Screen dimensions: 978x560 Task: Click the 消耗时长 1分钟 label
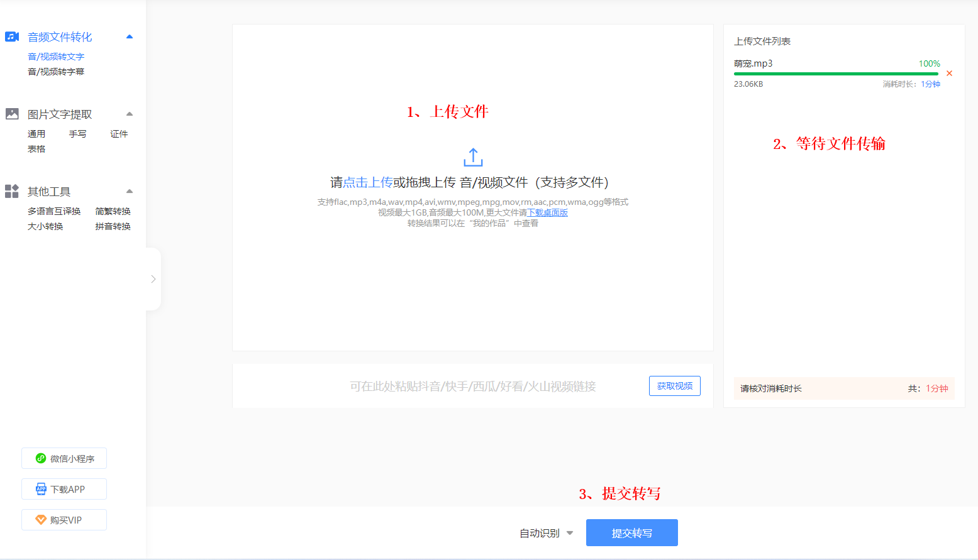(911, 84)
